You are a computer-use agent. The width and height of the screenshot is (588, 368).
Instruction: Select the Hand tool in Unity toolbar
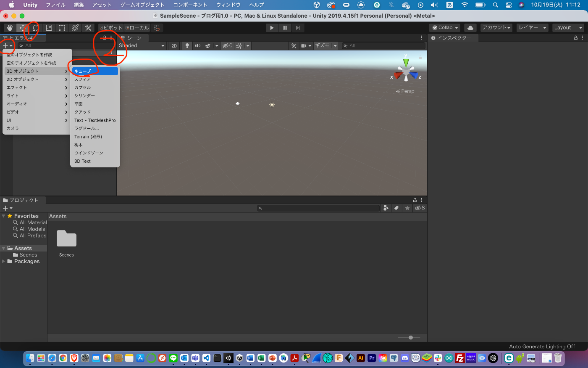(x=9, y=28)
